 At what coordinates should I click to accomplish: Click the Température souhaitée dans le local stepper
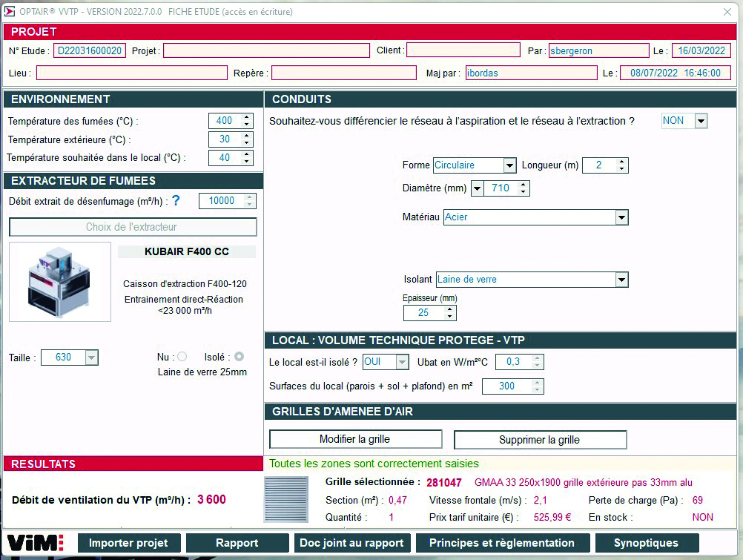click(246, 158)
